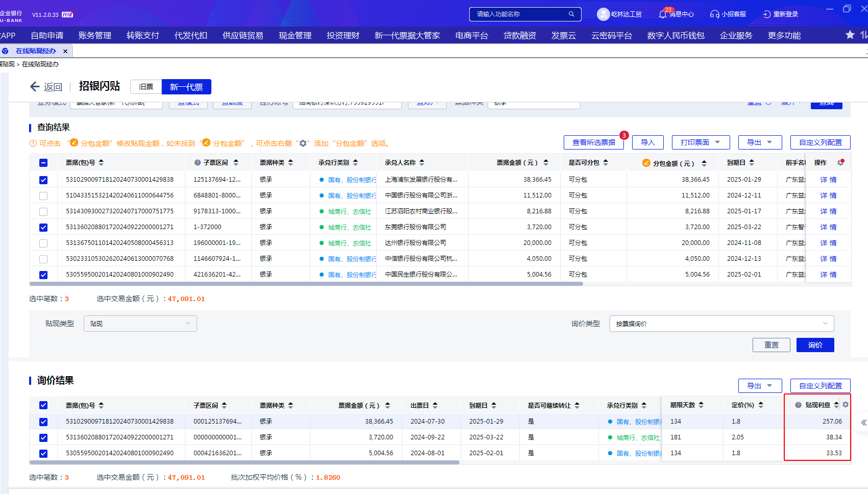This screenshot has height=494, width=868.
Task: Open the 询价类型 dropdown
Action: pos(721,324)
